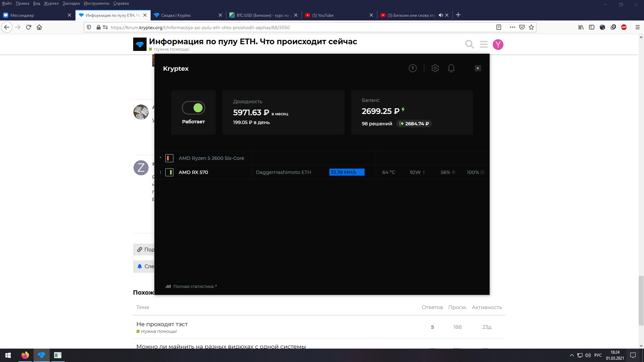Open user avatar Y profile menu
Screen dimensions: 644x362
(498, 44)
